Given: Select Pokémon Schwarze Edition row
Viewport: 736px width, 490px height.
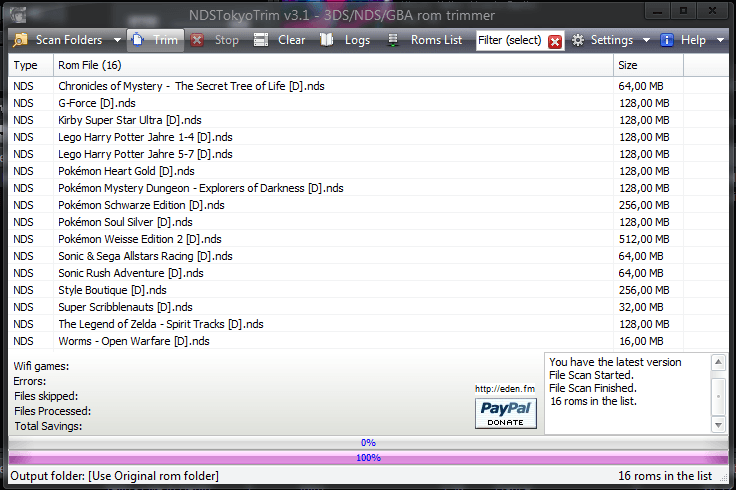Looking at the screenshot, I should [x=368, y=205].
